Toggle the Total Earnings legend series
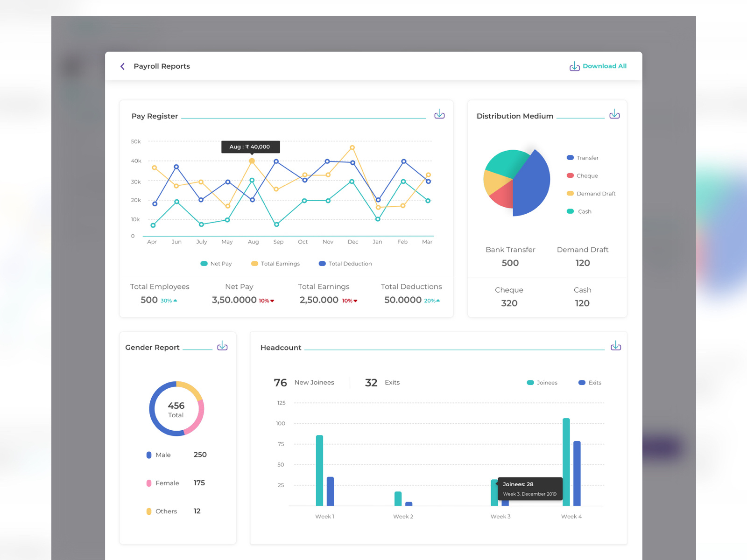 (275, 264)
